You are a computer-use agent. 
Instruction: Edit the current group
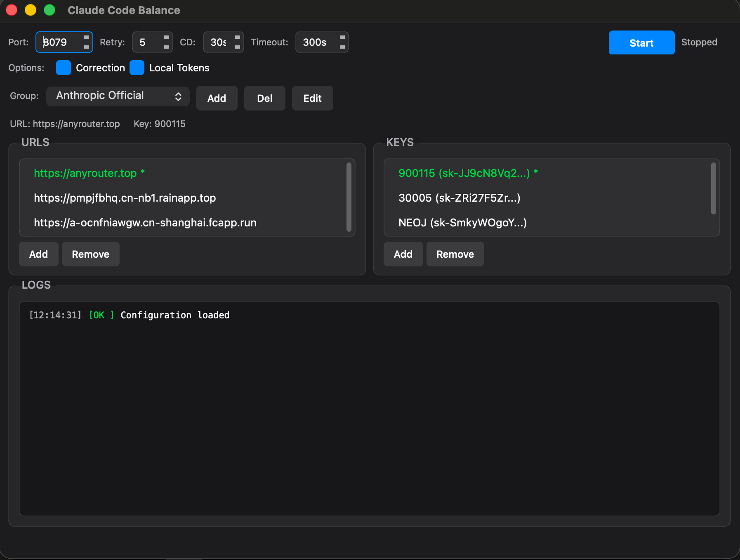[x=312, y=98]
